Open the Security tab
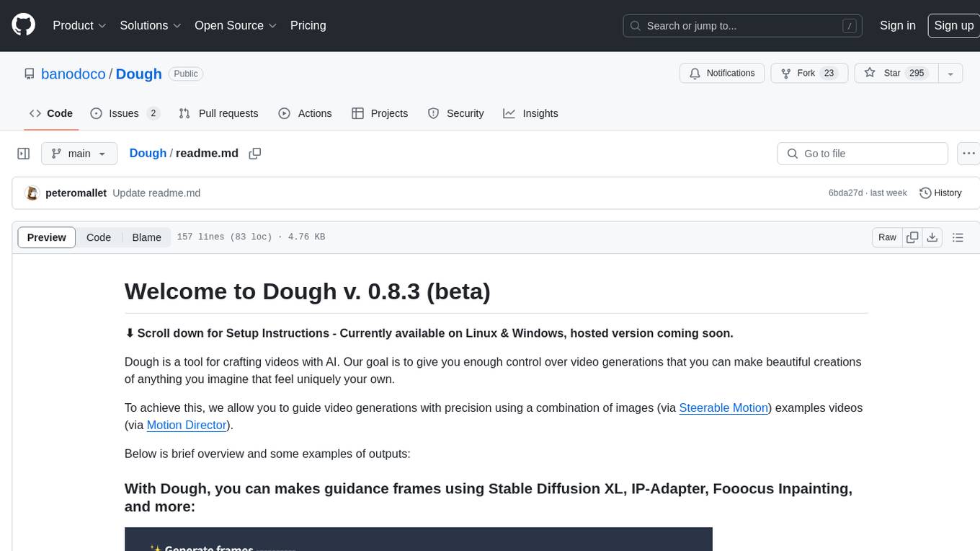The height and width of the screenshot is (551, 980). 455,113
